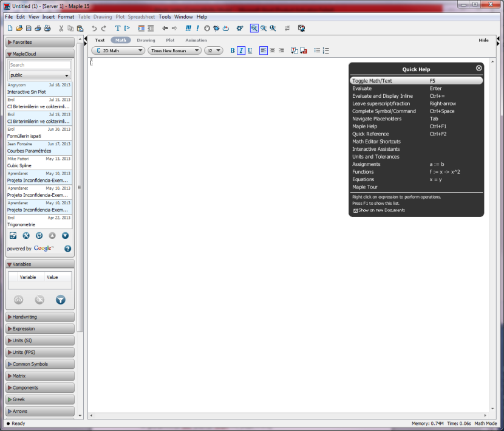Viewport: 504px width, 431px height.
Task: Insert plain text with the T icon
Action: coord(118,29)
